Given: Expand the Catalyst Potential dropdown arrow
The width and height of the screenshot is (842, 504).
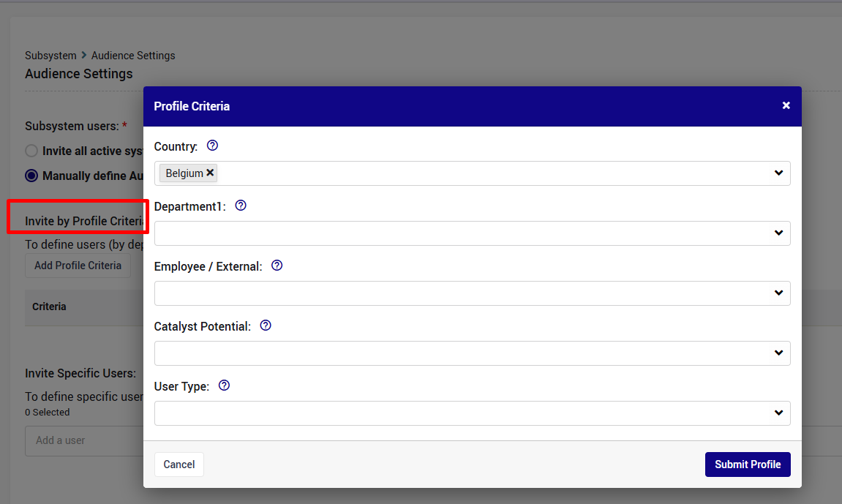Looking at the screenshot, I should pyautogui.click(x=778, y=353).
